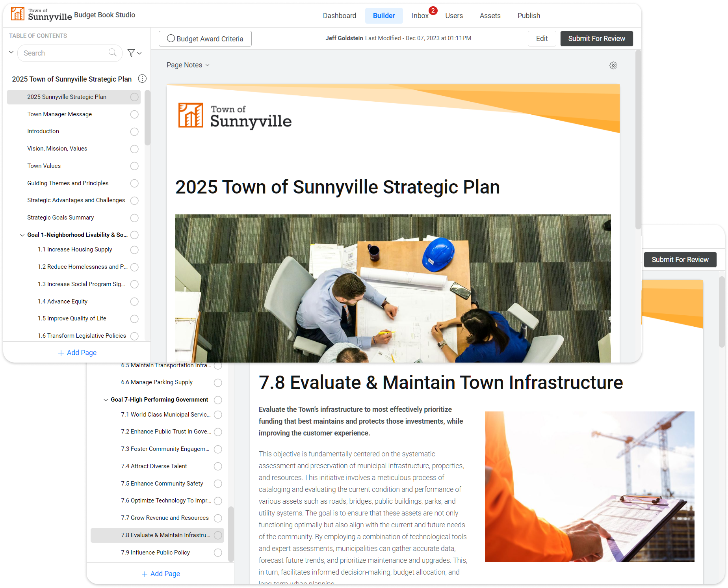The image size is (728, 588).
Task: Click the page settings gear icon
Action: coord(613,65)
